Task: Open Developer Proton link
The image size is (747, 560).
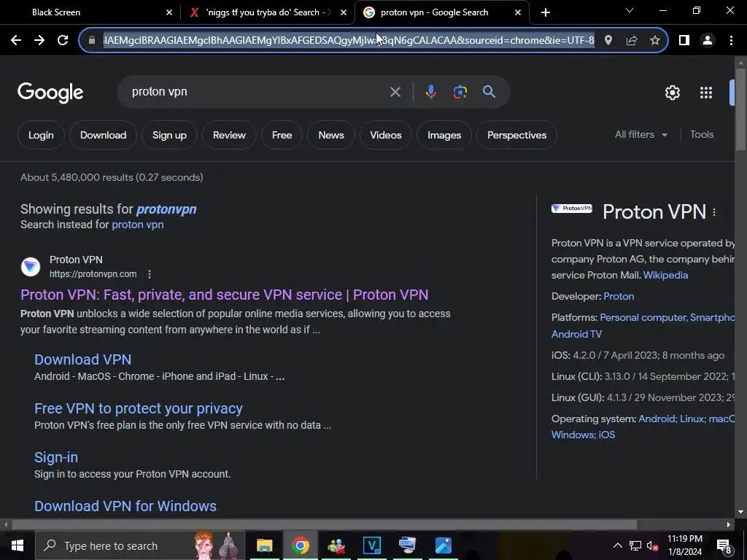Action: tap(619, 297)
